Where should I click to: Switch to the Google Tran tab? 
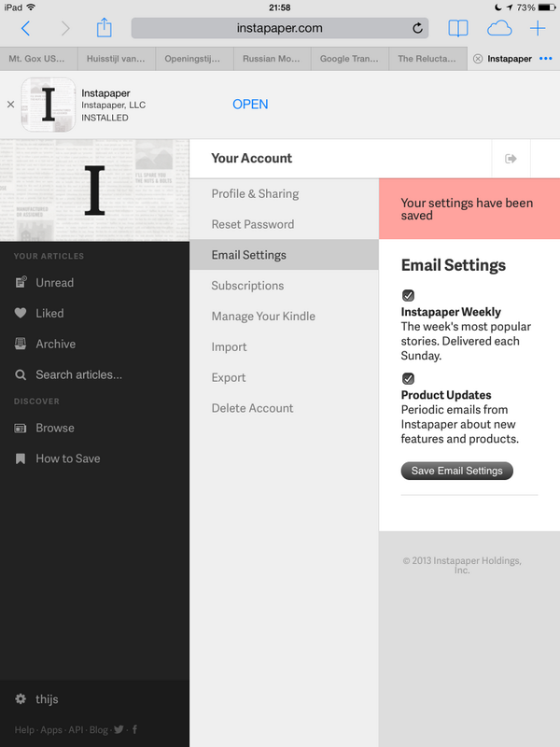click(350, 59)
